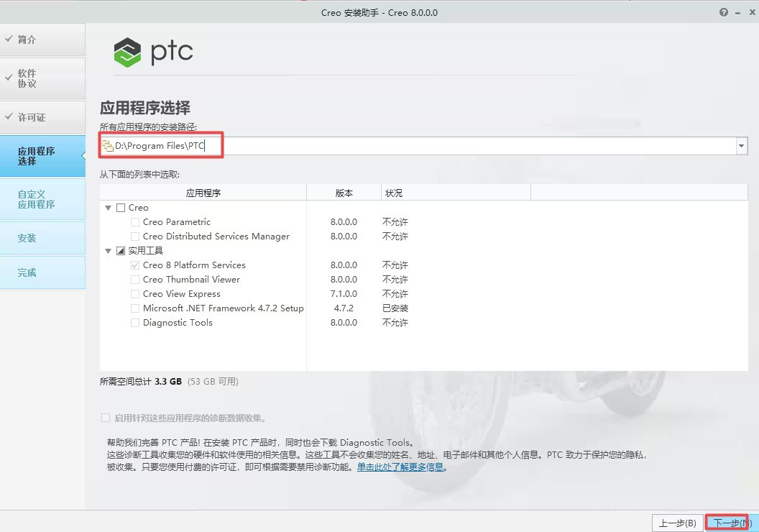The height and width of the screenshot is (532, 759).
Task: Enable the Creo Parametric checkbox
Action: coord(134,221)
